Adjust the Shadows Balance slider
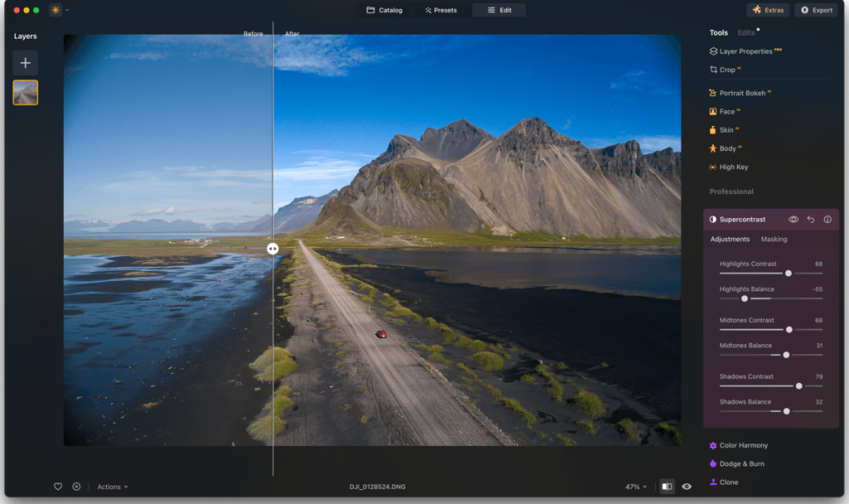Viewport: 849px width, 504px height. click(787, 411)
